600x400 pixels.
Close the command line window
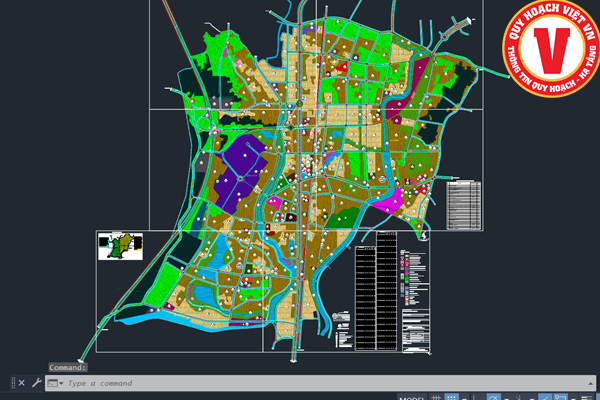click(23, 383)
